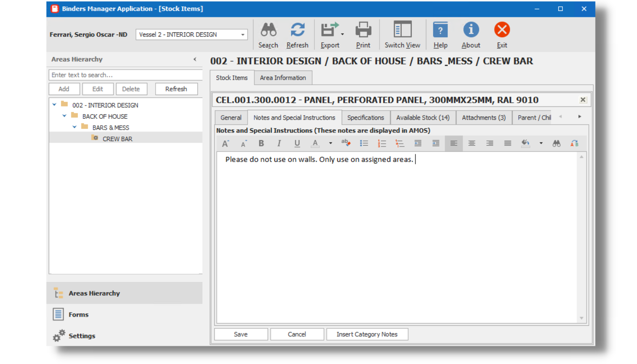
Task: Apply bold formatting to the notes text
Action: pos(261,143)
